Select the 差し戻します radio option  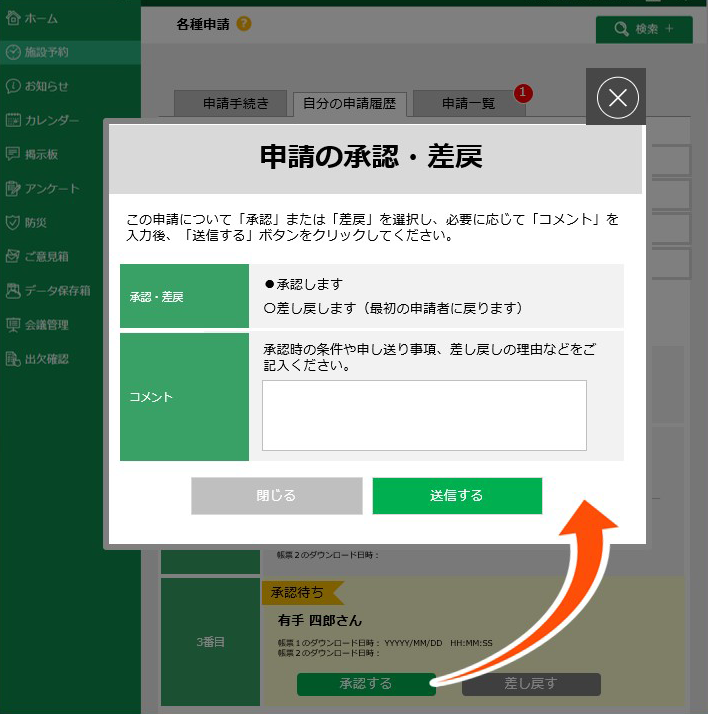click(270, 307)
